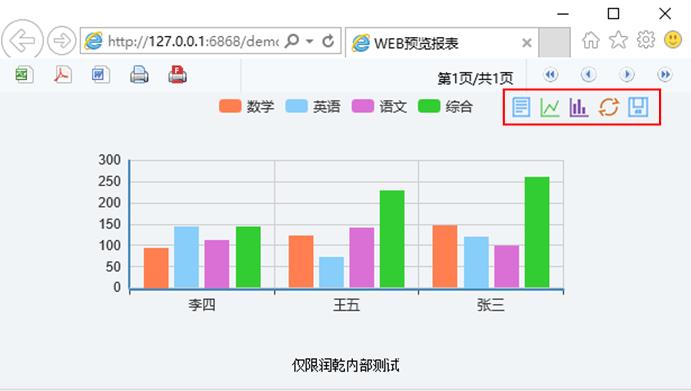Go to the next report page
The image size is (691, 391).
[627, 74]
